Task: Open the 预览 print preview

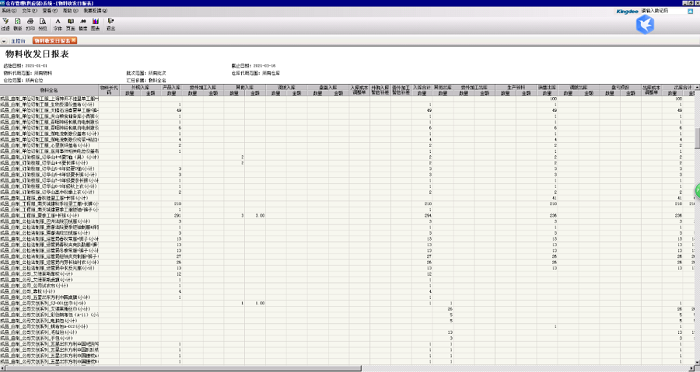Action: point(42,24)
